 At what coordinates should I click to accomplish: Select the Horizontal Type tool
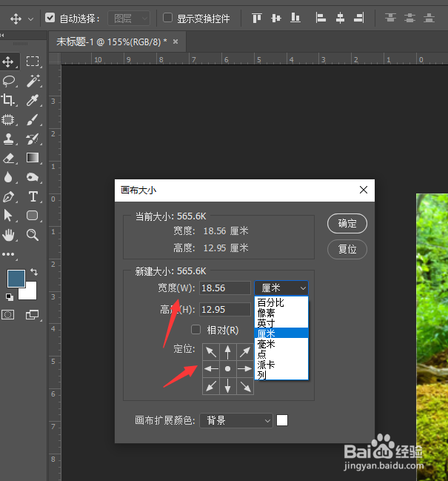[33, 196]
